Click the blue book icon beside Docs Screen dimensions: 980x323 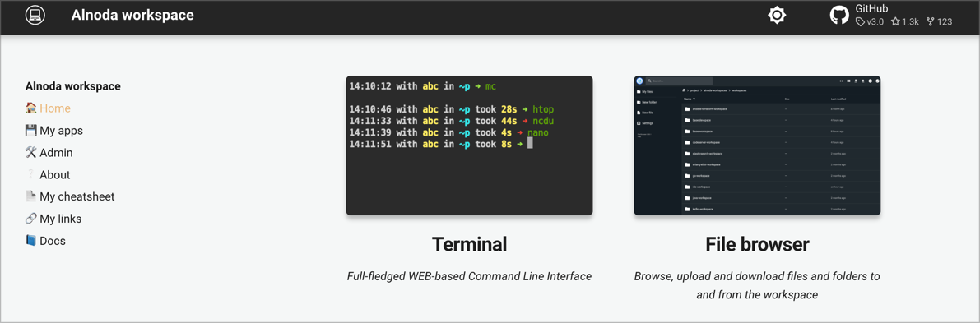click(x=31, y=240)
